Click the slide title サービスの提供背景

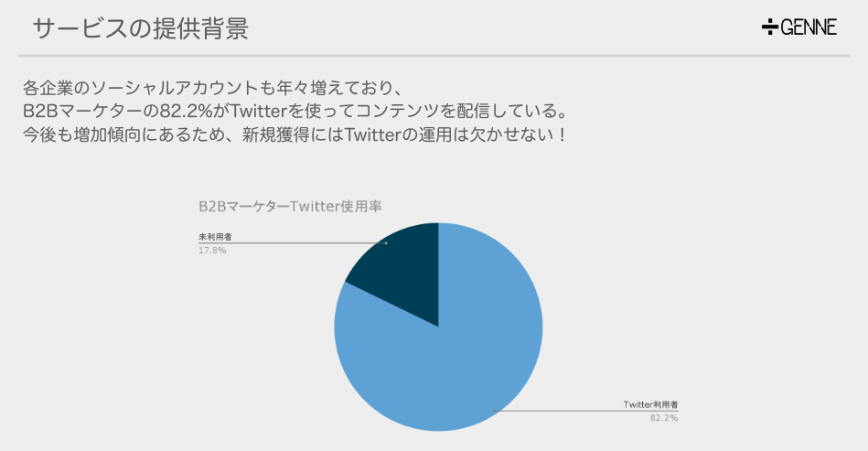[140, 27]
